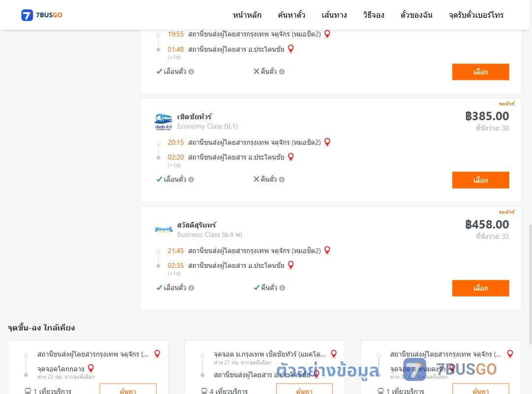
Task: Click map pin beside 20:15 departure station
Action: pos(328,142)
